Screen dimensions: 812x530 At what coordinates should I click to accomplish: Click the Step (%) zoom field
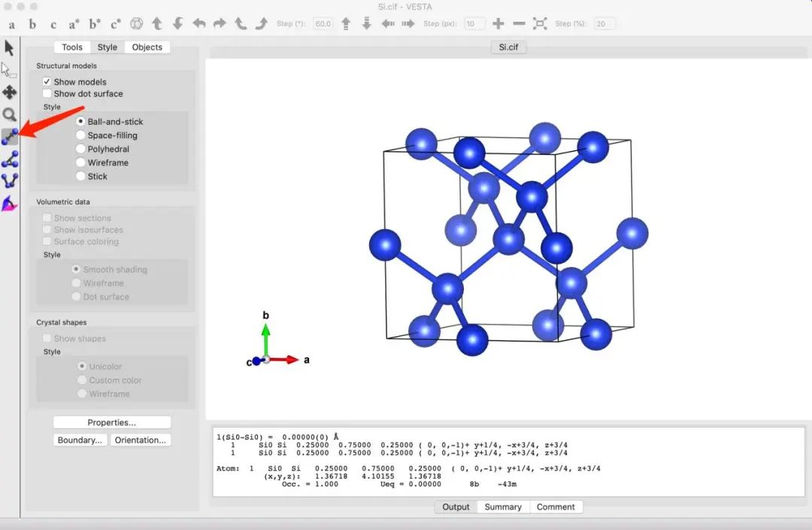coord(604,24)
